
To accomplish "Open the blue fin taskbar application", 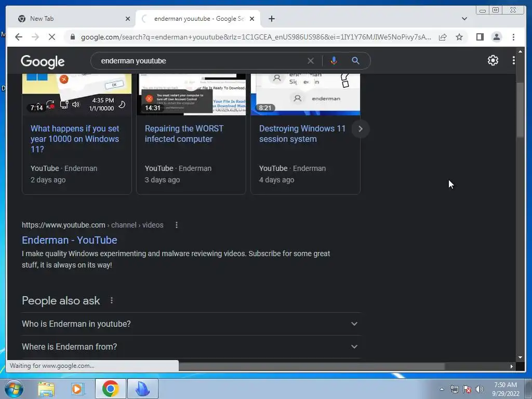I will (142, 389).
